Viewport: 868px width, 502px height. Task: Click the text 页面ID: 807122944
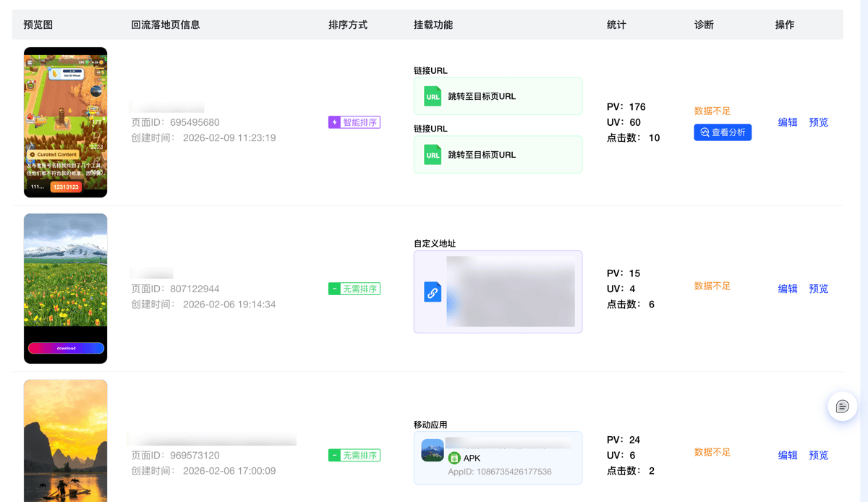[x=175, y=289]
